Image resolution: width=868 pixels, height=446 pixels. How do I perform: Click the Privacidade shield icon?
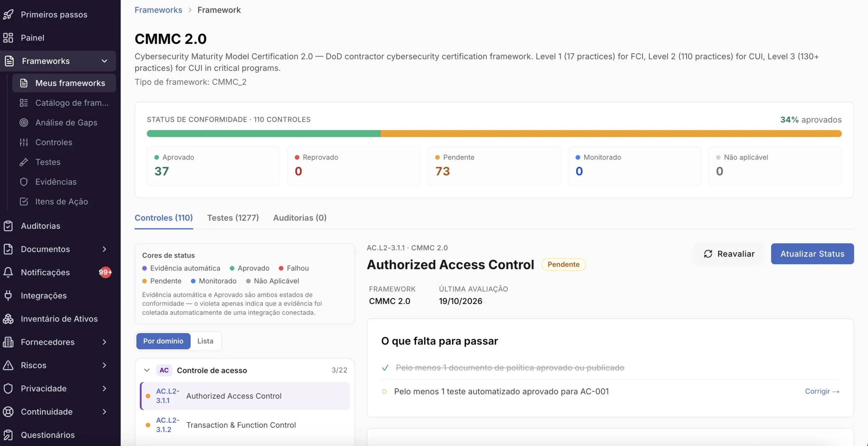8,388
